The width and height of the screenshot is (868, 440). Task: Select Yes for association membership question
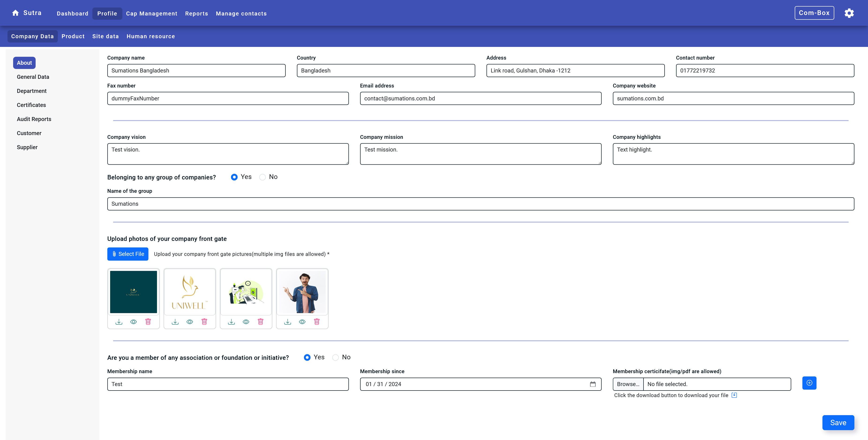pos(307,357)
